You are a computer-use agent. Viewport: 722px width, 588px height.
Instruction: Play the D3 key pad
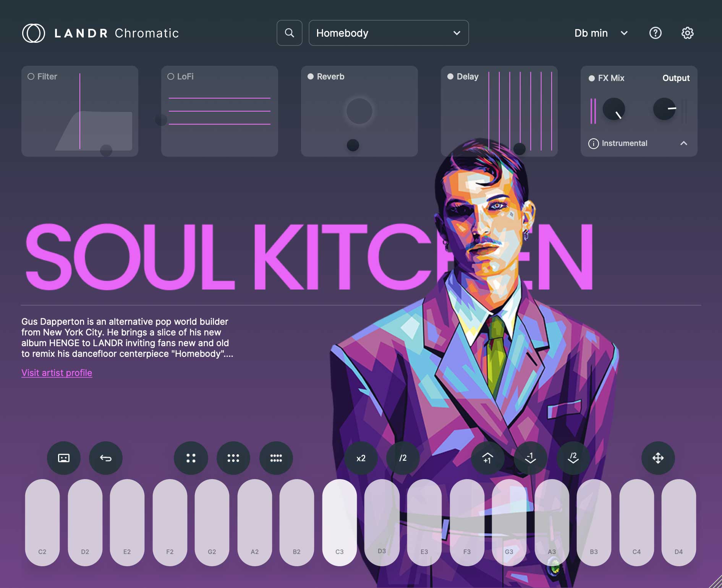coord(382,523)
